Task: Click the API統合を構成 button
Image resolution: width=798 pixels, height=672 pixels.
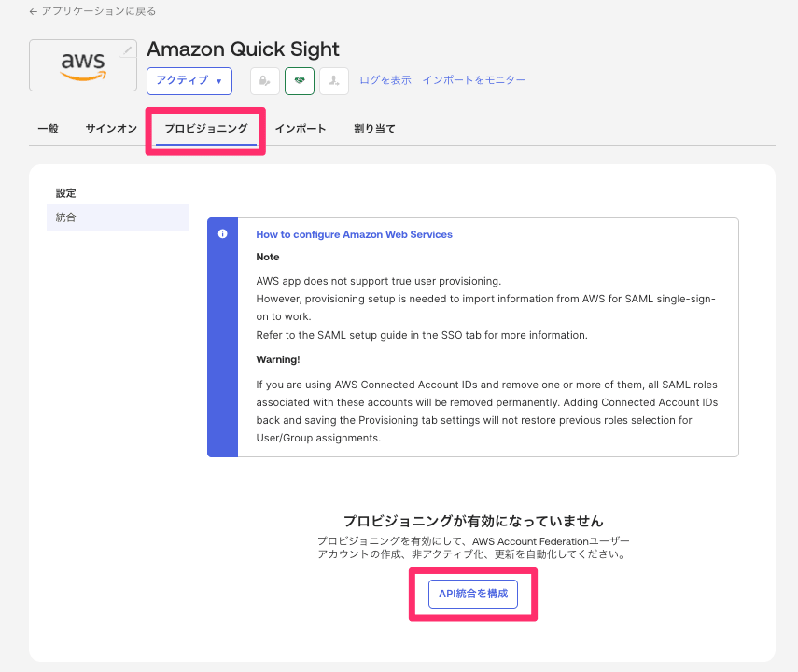Action: pyautogui.click(x=472, y=594)
